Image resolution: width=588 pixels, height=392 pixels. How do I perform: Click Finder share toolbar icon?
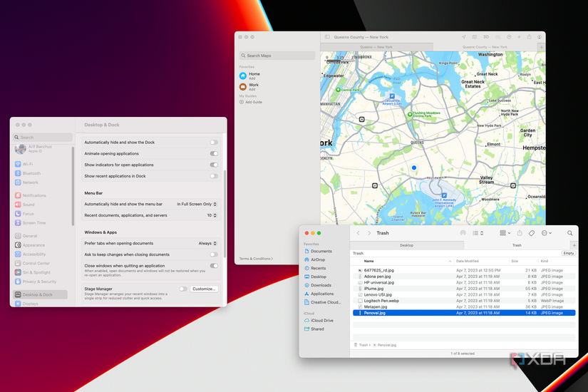click(520, 233)
